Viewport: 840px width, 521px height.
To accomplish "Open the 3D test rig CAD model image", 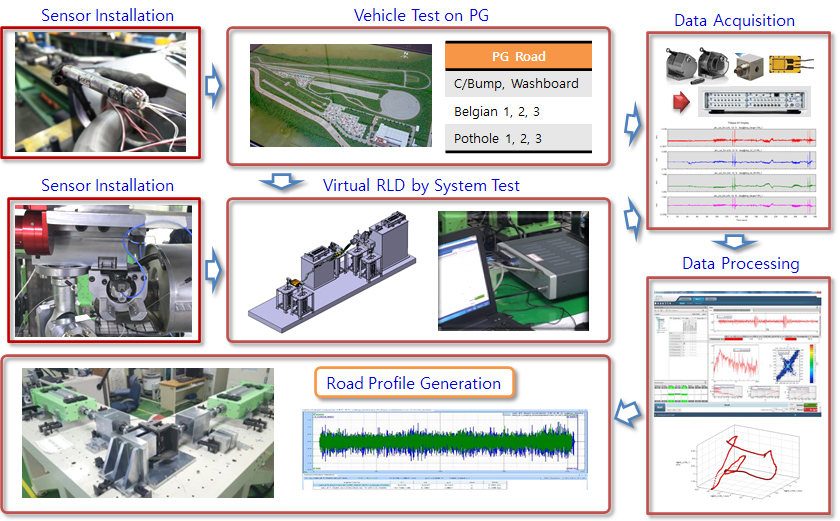I will pos(332,271).
